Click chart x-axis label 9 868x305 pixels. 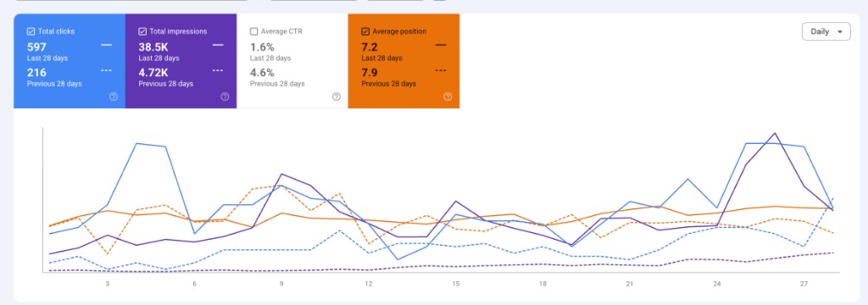[281, 284]
